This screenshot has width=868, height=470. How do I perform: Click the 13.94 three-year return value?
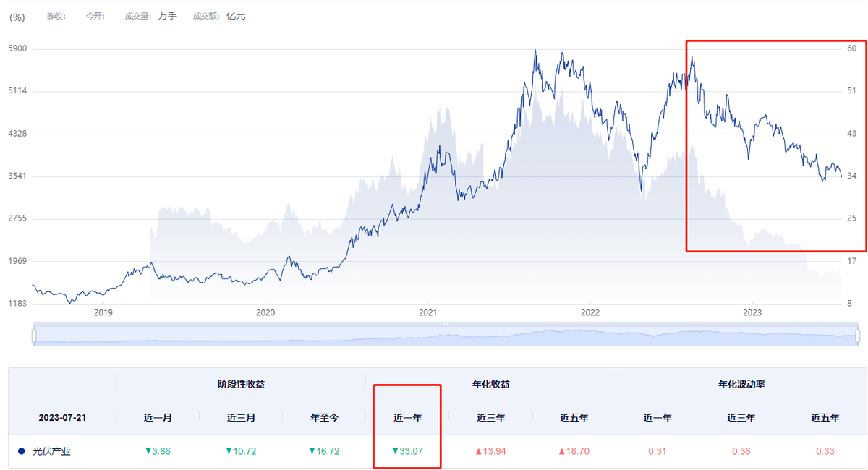tap(491, 451)
